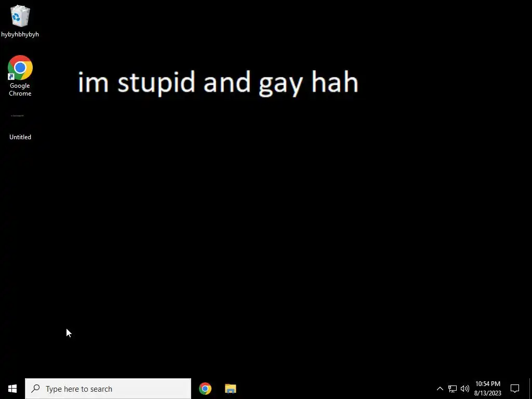Open the volume control speaker icon

465,389
